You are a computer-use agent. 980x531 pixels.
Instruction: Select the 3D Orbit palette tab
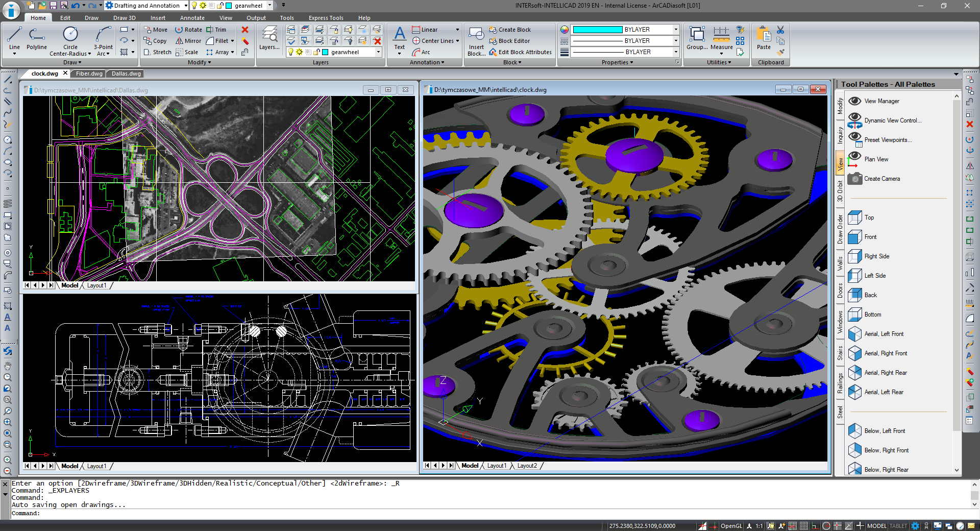[840, 191]
